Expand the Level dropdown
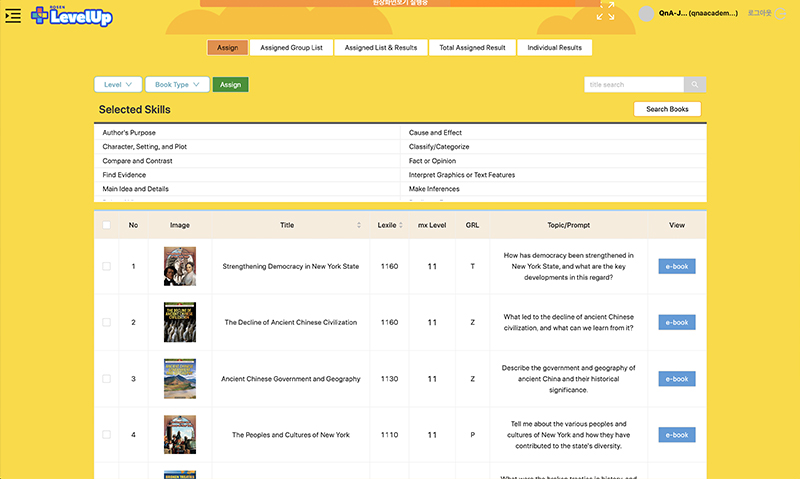 [x=117, y=85]
